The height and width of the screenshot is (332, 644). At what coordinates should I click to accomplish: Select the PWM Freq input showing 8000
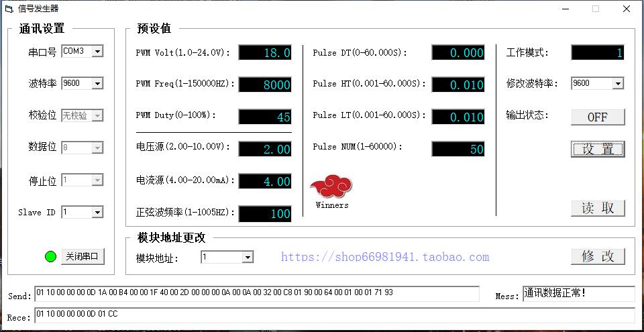coord(265,85)
